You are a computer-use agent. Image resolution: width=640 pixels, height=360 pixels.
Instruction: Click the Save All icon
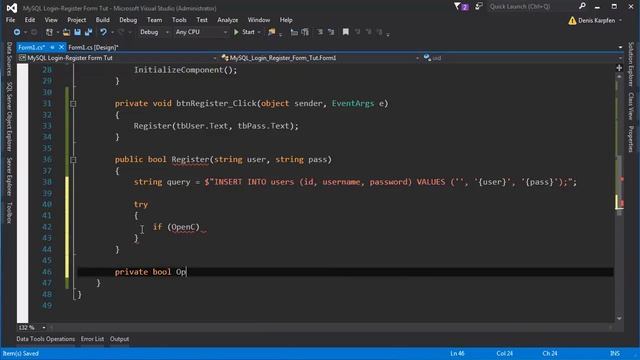click(88, 32)
